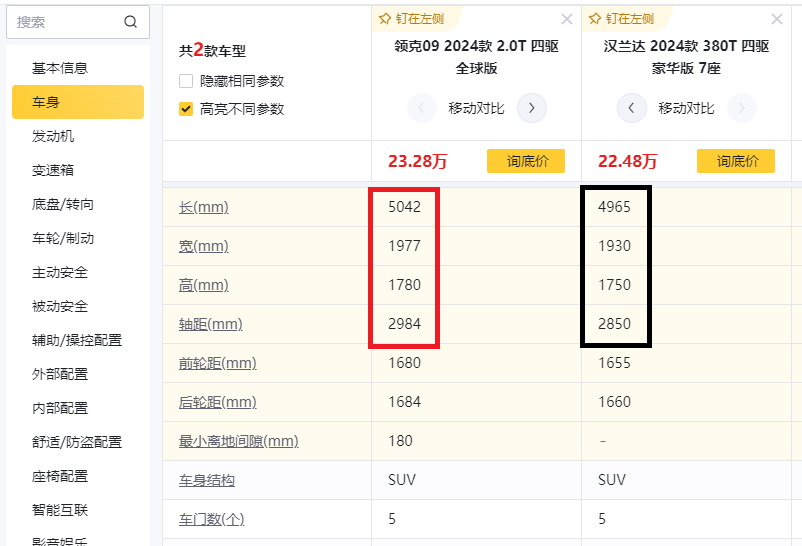Select 车轮/制动 in sidebar
This screenshot has width=802, height=546.
pyautogui.click(x=62, y=238)
